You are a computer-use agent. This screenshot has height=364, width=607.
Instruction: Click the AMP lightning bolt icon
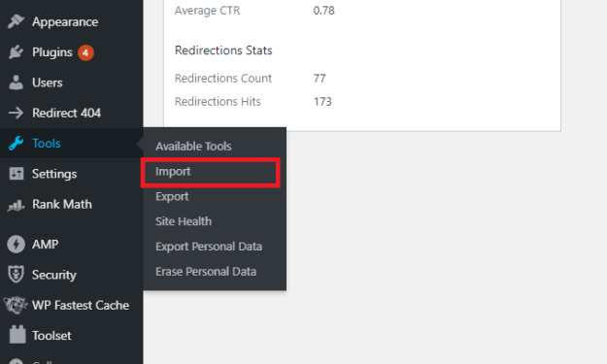click(x=16, y=245)
